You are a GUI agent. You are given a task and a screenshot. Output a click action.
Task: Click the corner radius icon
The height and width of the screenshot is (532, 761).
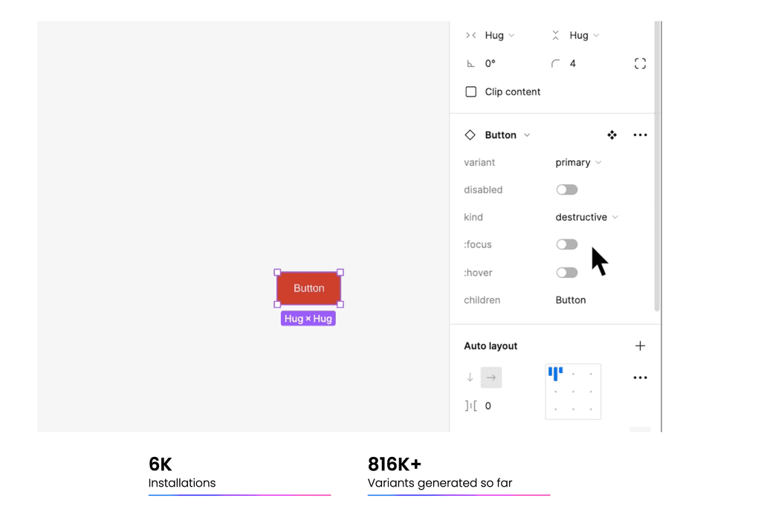coord(554,63)
